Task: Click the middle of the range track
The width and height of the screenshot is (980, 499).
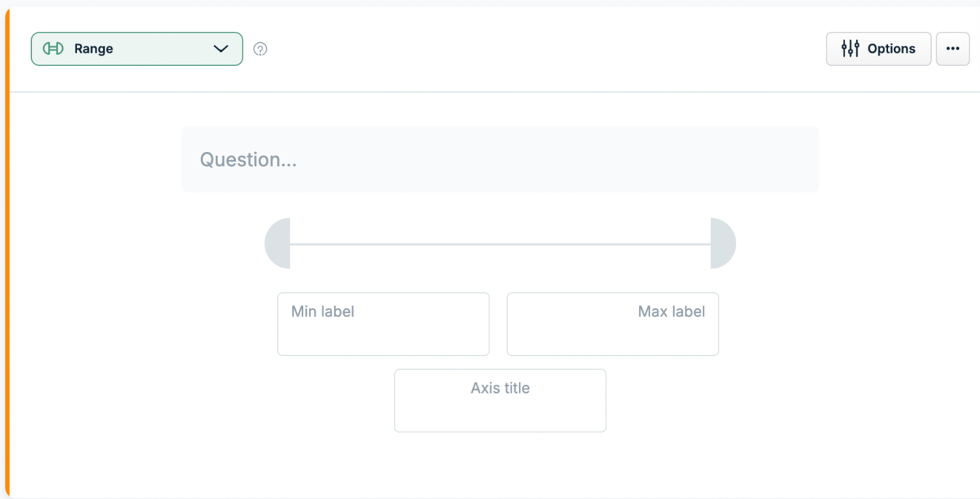Action: click(500, 245)
